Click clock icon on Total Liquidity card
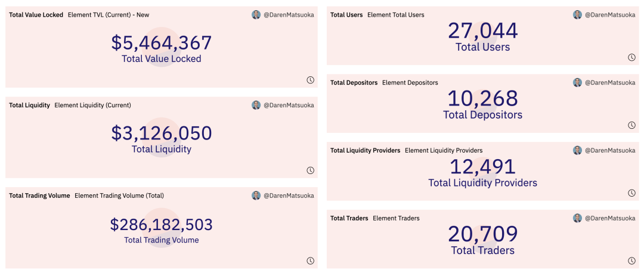This screenshot has height=273, width=644. 310,170
